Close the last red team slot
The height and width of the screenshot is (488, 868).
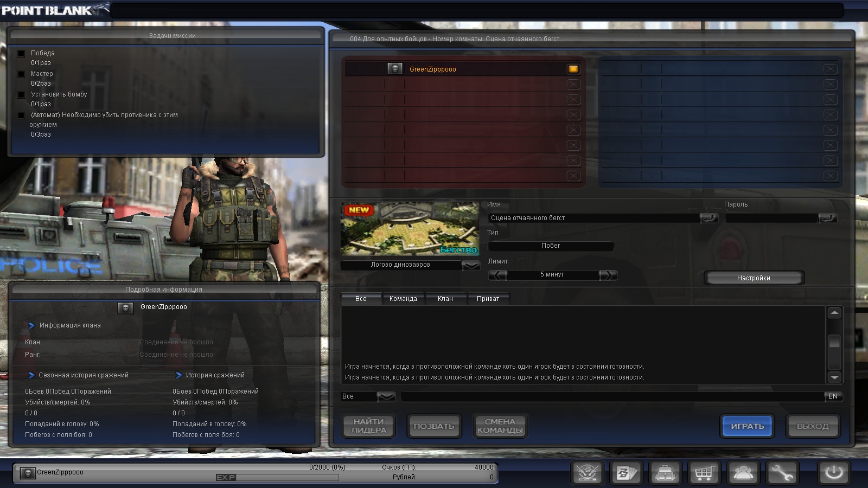(x=573, y=176)
